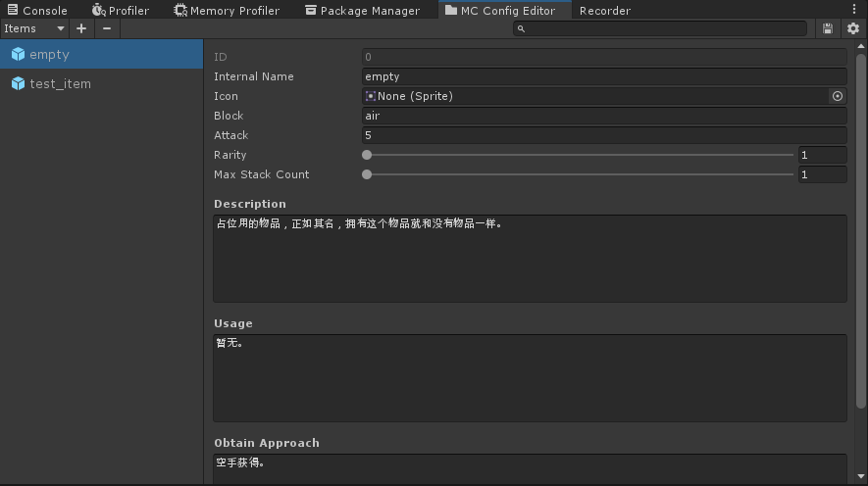The image size is (868, 486).
Task: Click the Internal Name input field
Action: pos(604,76)
